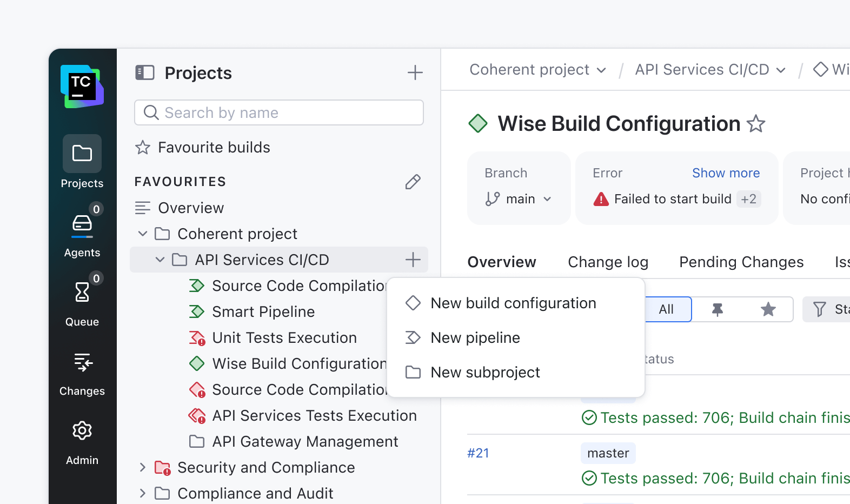Screen dimensions: 850x504
Task: Choose New build configuration from menu
Action: pyautogui.click(x=513, y=303)
